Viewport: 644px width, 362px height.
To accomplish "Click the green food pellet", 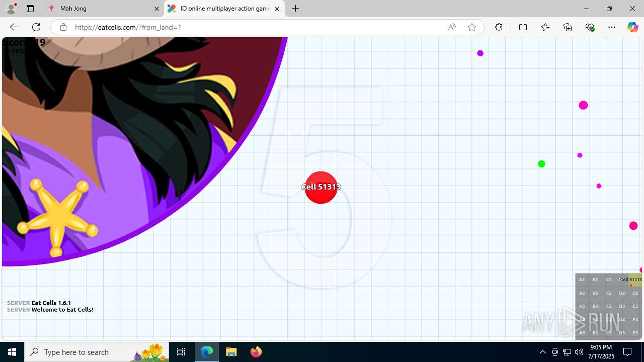I will coord(541,164).
